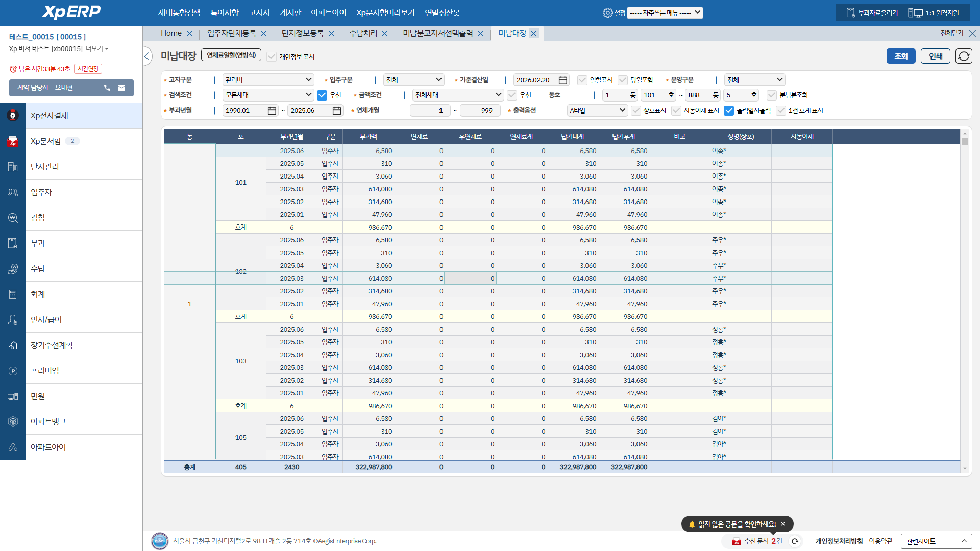Image resolution: width=980 pixels, height=551 pixels.
Task: Refresh received documents icon in footer
Action: point(795,541)
